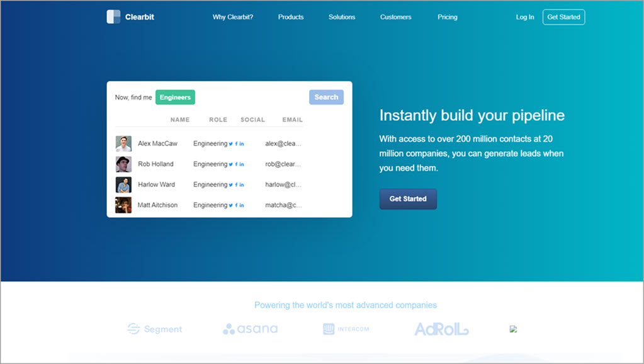Click the Log In link
Image resolution: width=644 pixels, height=364 pixels.
pos(525,17)
